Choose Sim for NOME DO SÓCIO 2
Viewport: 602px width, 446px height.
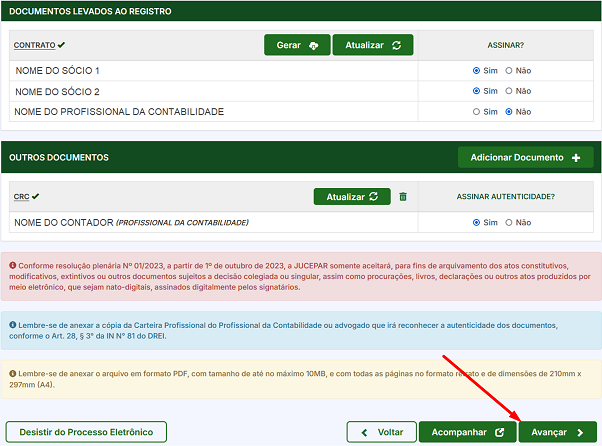[x=476, y=91]
